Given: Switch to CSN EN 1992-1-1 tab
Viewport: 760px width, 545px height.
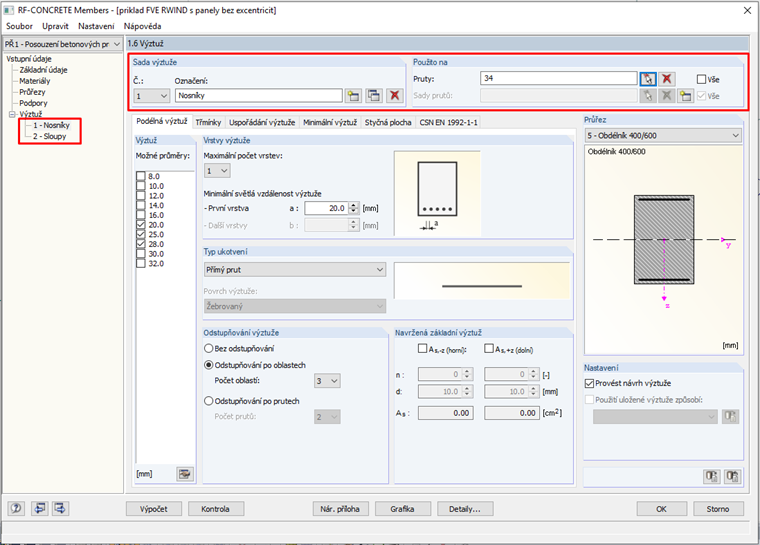Looking at the screenshot, I should point(448,122).
